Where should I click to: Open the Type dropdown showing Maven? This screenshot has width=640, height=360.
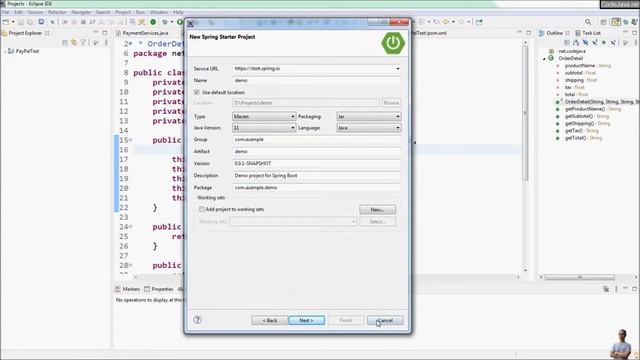264,116
